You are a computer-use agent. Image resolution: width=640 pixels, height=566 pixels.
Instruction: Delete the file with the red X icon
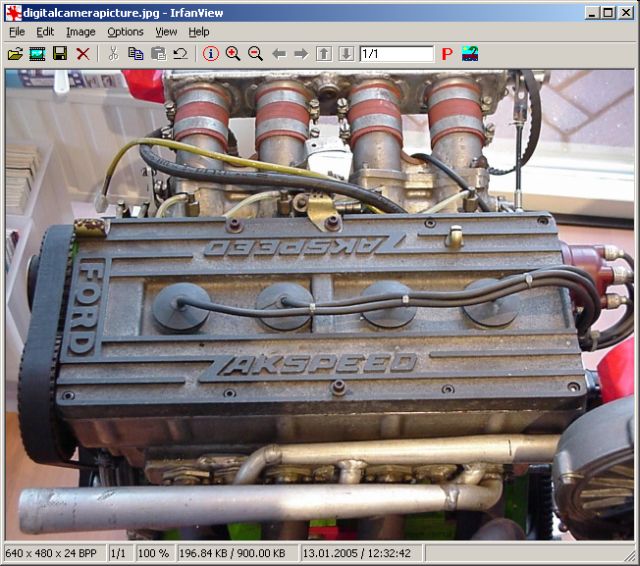[83, 54]
